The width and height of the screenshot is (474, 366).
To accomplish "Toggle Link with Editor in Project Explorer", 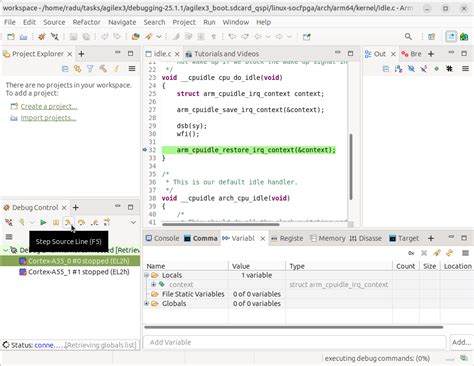I will [78, 69].
